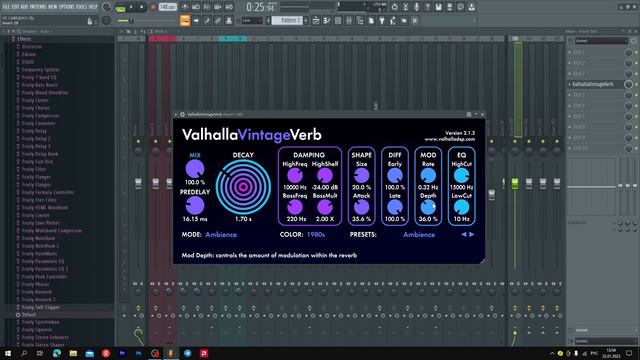Click the microphone one-click recording icon
The height and width of the screenshot is (360, 640).
coord(416,7)
